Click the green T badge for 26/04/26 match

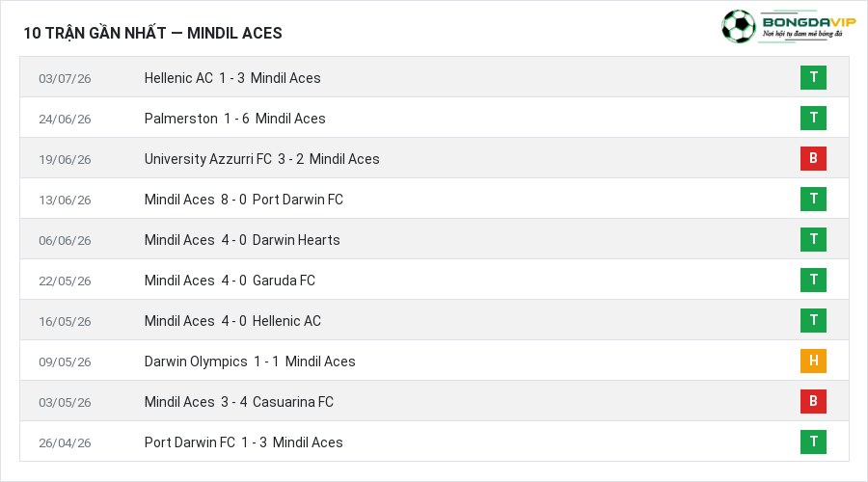(813, 442)
